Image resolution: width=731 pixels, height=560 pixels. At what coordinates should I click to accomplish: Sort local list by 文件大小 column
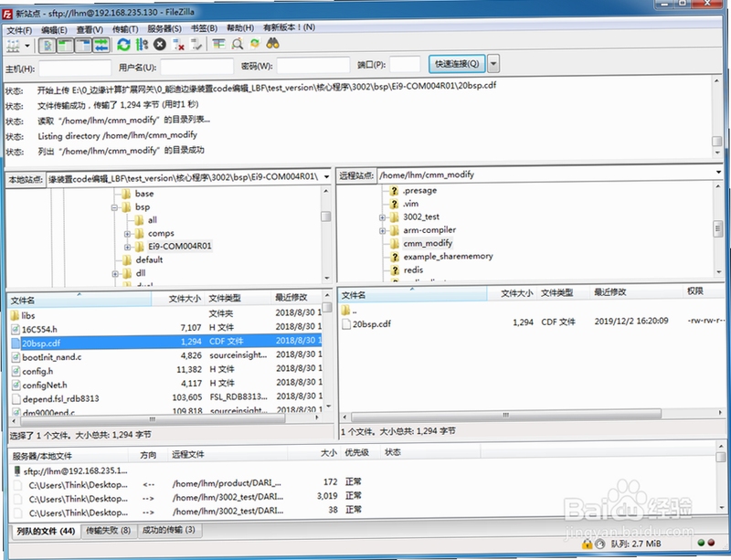point(185,299)
